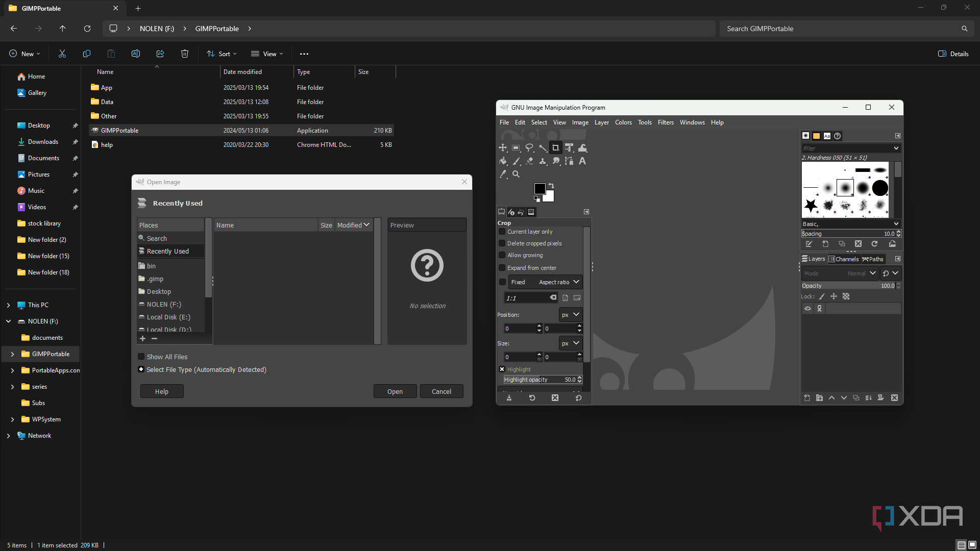This screenshot has width=980, height=551.
Task: Uncheck the Highlight checkbox
Action: coord(502,369)
